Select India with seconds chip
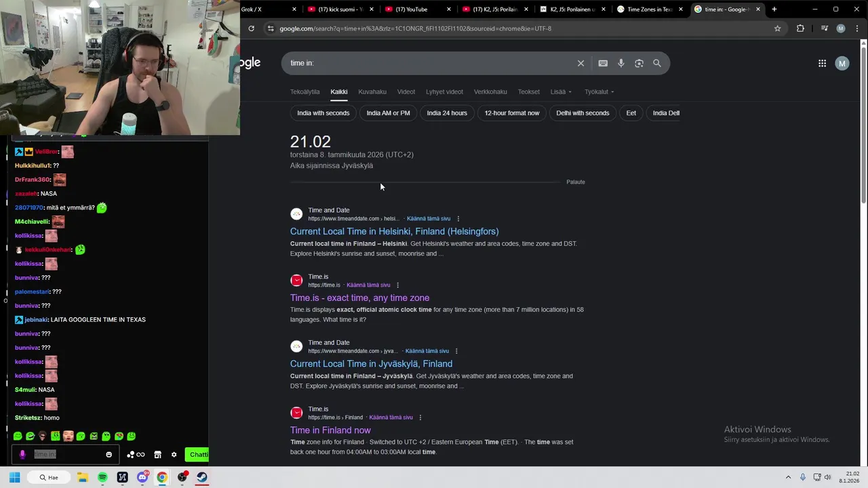This screenshot has width=868, height=488. [x=323, y=113]
